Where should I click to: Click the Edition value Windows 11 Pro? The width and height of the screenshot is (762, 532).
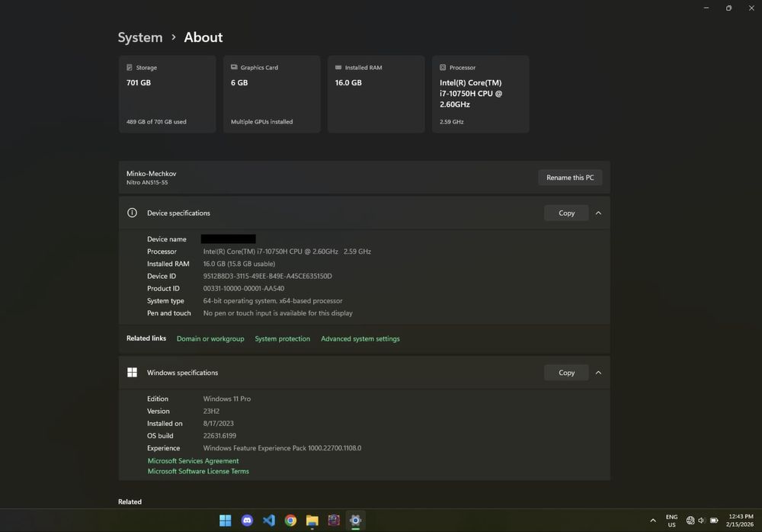coord(227,399)
